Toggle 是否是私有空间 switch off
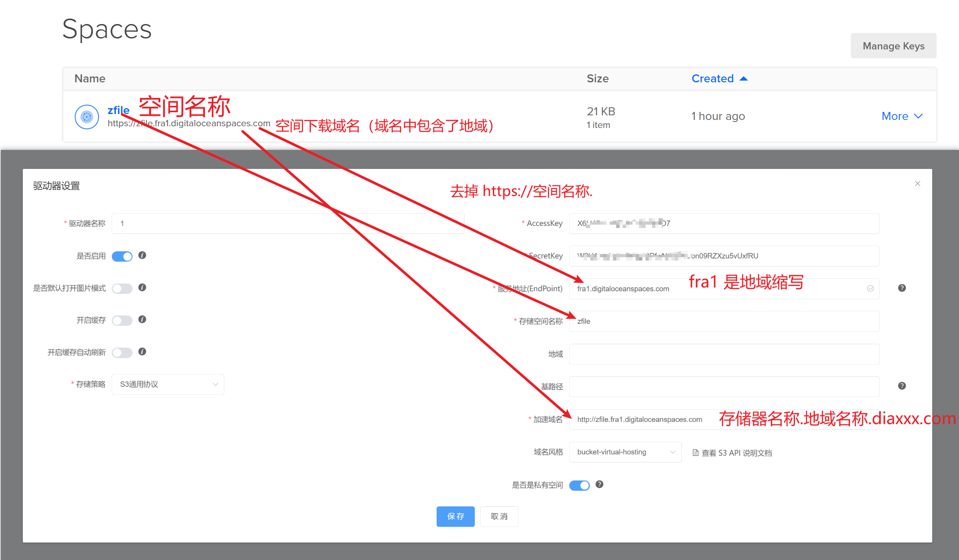The height and width of the screenshot is (560, 959). point(579,485)
